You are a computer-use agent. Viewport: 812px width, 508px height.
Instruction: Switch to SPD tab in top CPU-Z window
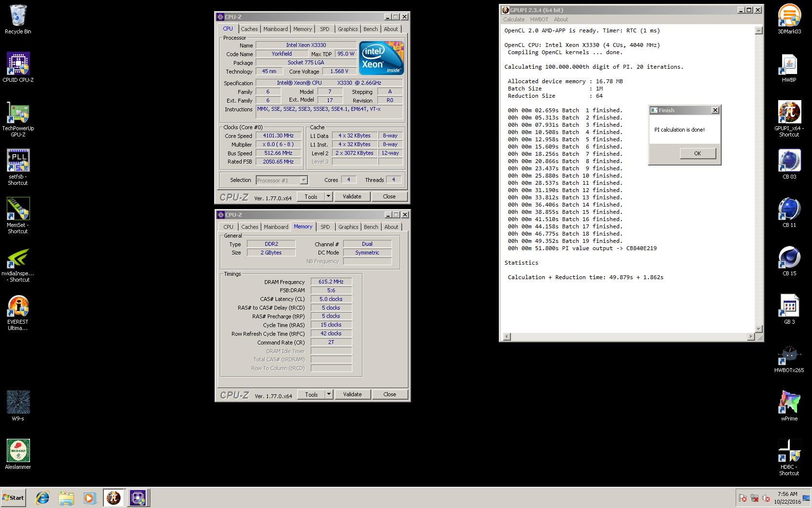coord(325,29)
